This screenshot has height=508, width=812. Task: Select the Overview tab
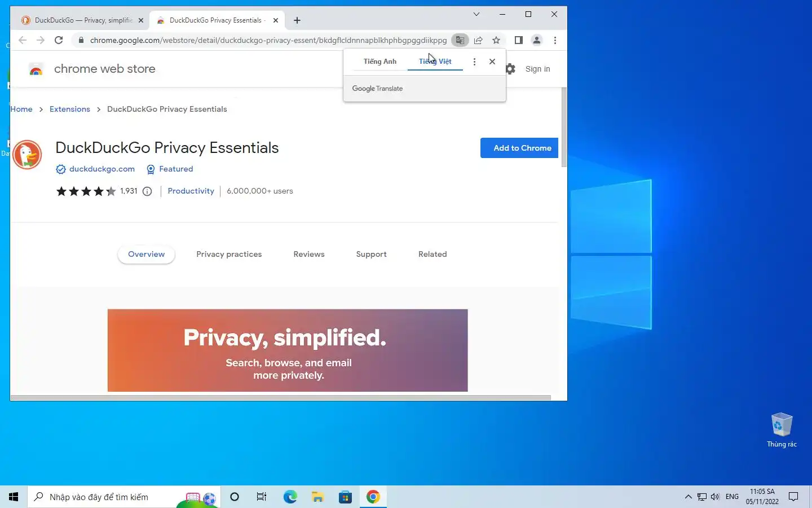(146, 254)
